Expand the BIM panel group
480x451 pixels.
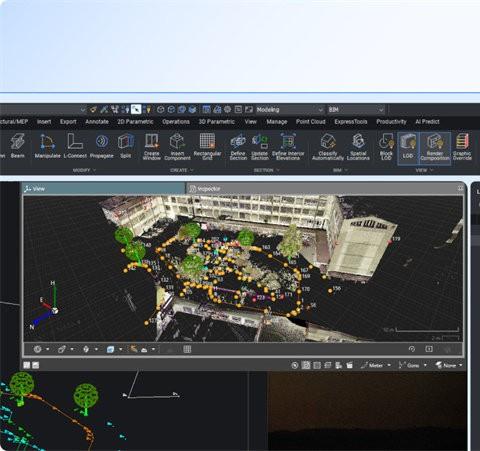tap(340, 170)
